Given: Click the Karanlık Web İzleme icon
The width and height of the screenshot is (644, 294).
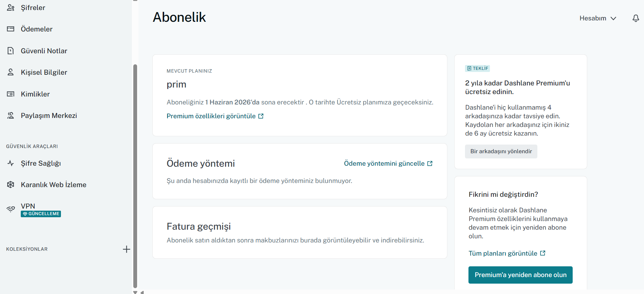Looking at the screenshot, I should 11,185.
